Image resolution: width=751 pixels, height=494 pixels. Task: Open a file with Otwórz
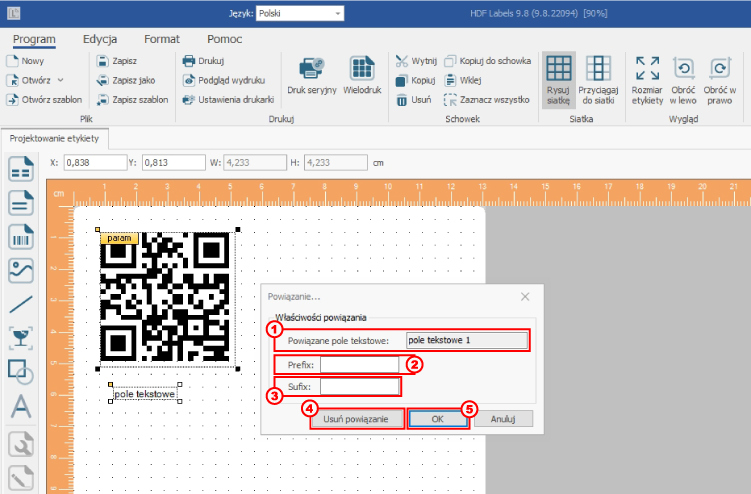click(29, 80)
